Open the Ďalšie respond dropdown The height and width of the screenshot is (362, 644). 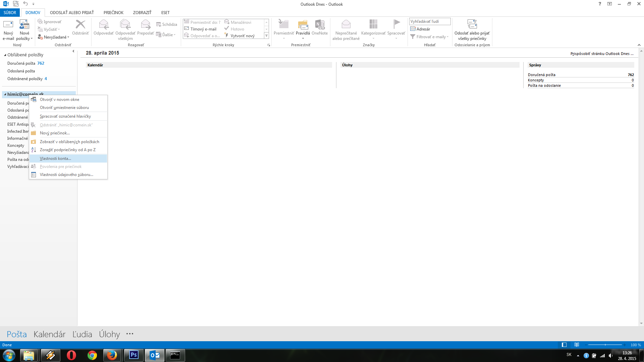[x=166, y=35]
